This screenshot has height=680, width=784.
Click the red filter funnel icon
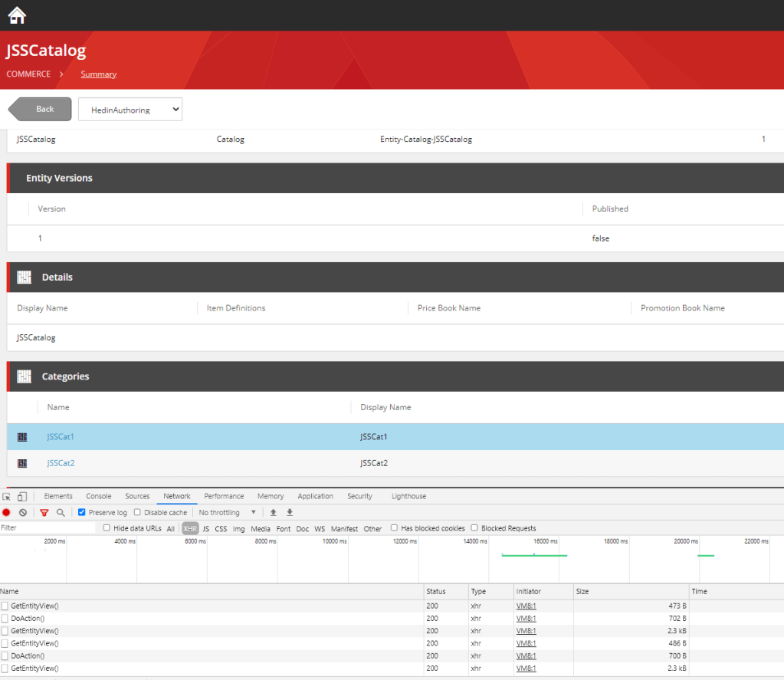click(44, 513)
